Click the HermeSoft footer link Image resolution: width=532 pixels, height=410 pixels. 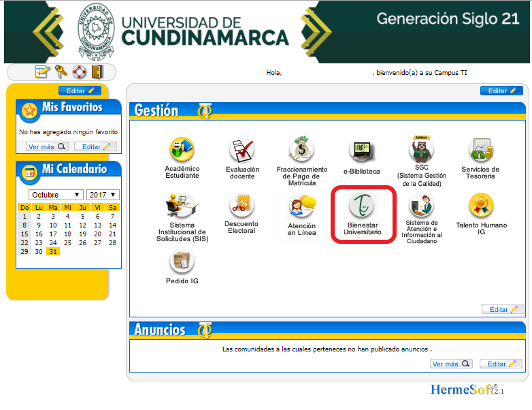(x=467, y=390)
